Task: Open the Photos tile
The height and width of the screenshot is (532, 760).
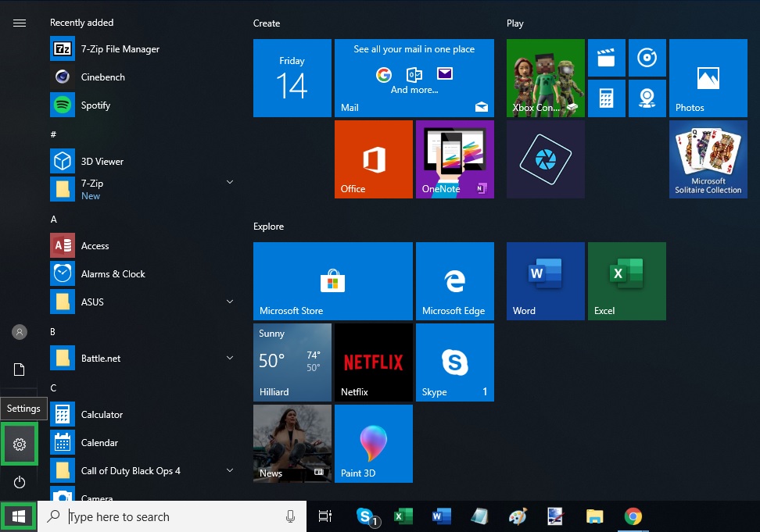Action: [x=708, y=77]
